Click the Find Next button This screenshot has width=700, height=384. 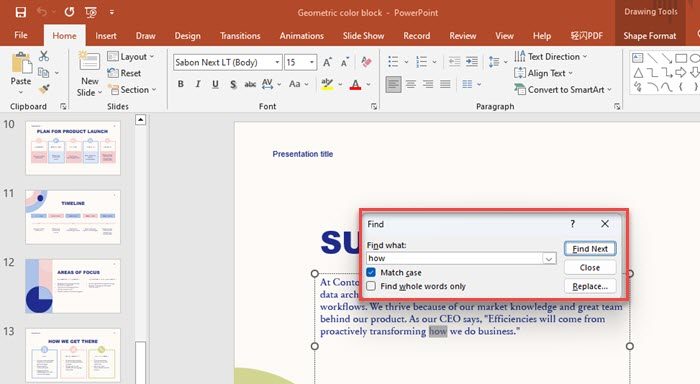[590, 249]
